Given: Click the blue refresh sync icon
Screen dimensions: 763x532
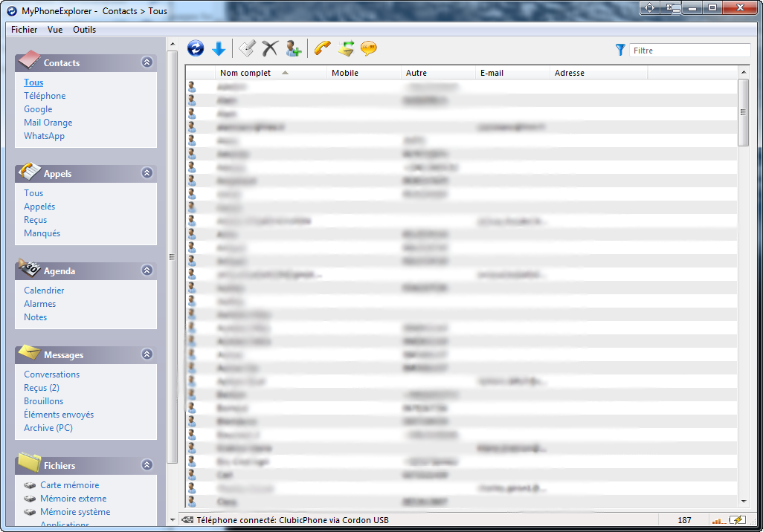Looking at the screenshot, I should point(196,49).
